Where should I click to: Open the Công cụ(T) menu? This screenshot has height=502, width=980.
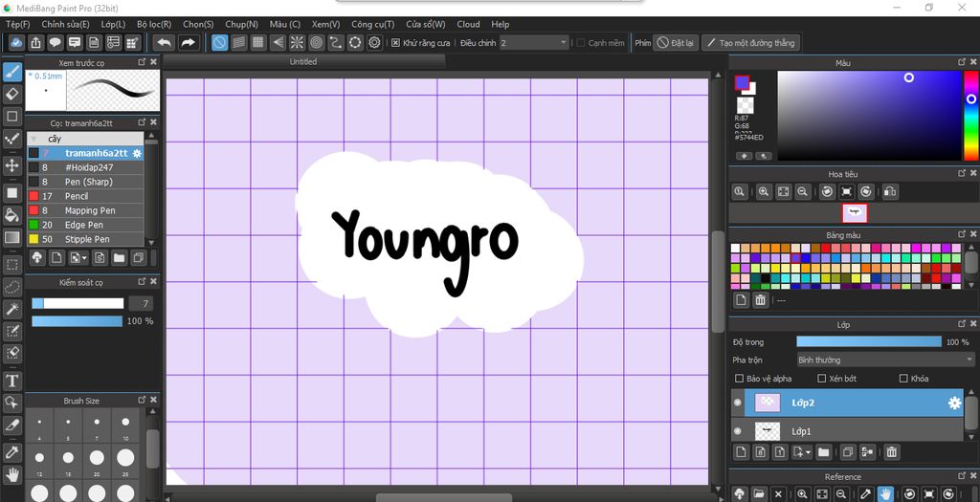coord(373,24)
